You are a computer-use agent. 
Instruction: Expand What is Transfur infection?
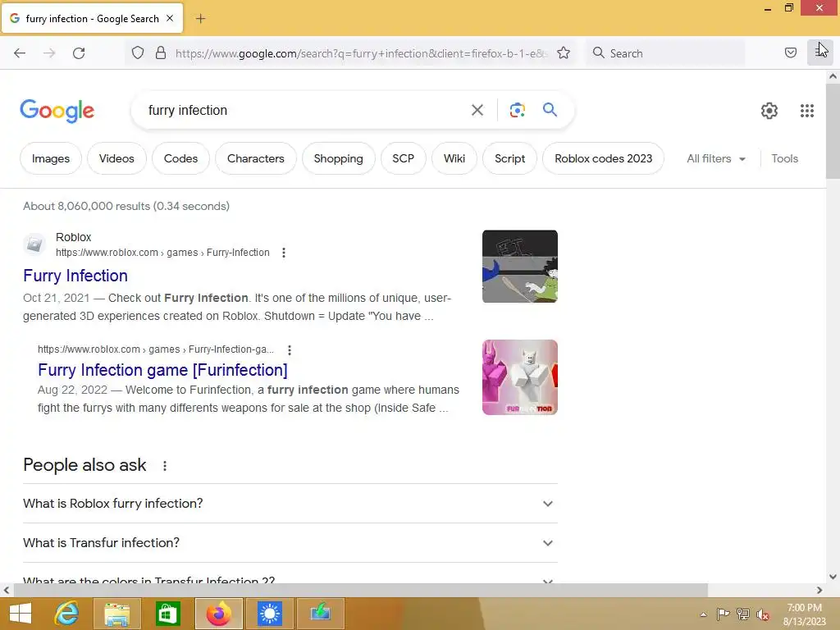[290, 543]
